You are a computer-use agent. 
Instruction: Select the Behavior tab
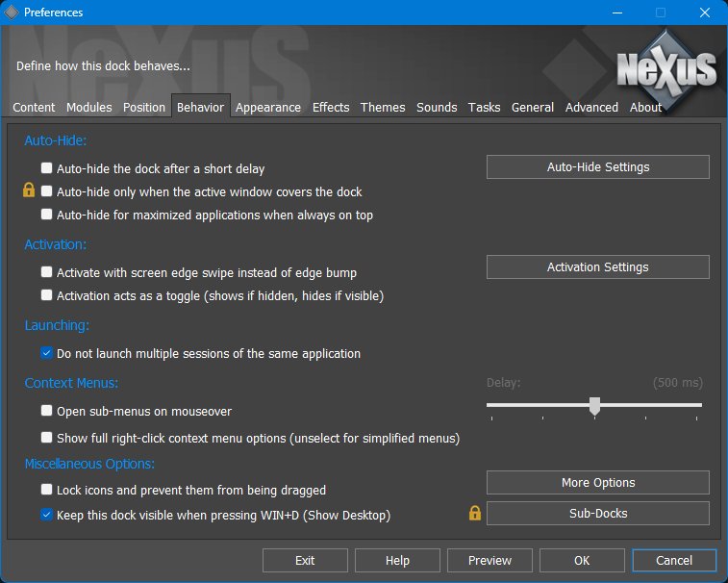pyautogui.click(x=201, y=108)
